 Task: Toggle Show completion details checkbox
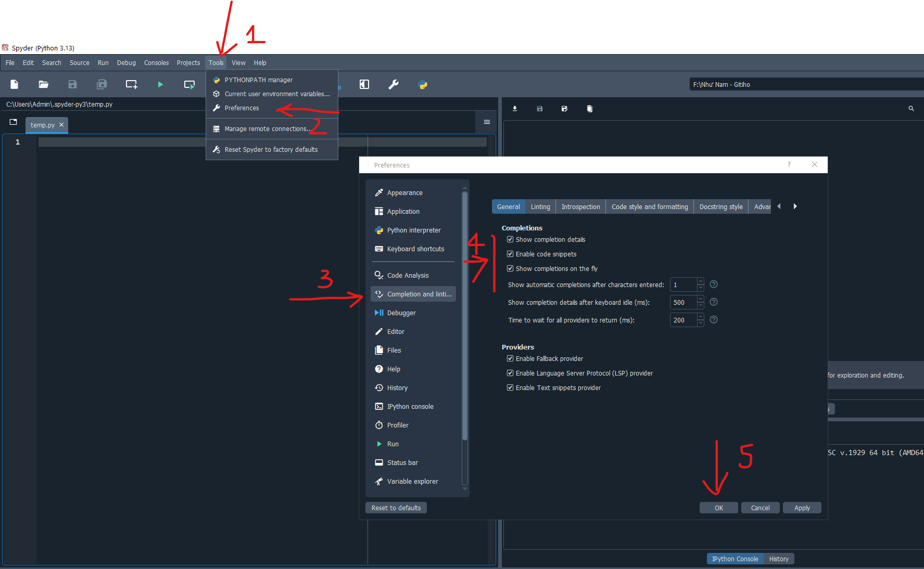coord(510,239)
